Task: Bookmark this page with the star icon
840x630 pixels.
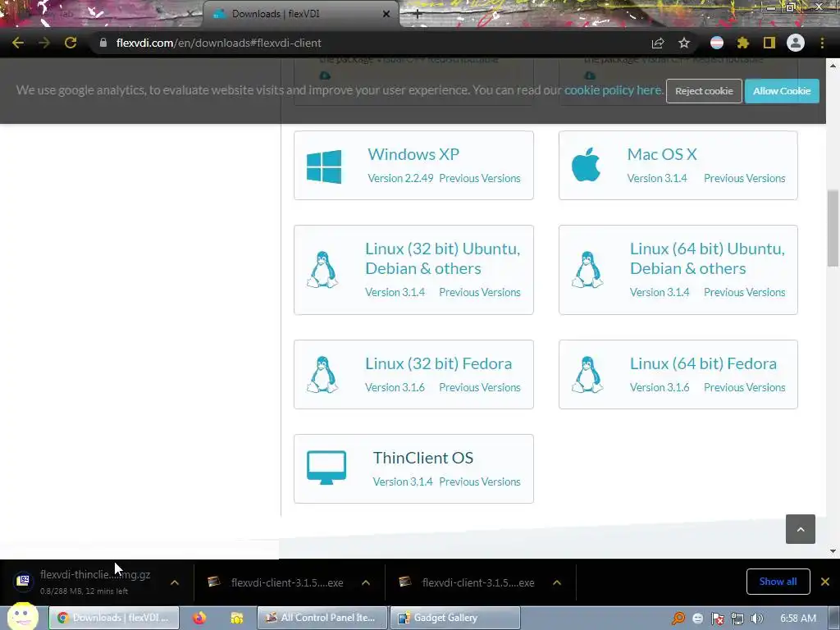Action: pos(684,43)
